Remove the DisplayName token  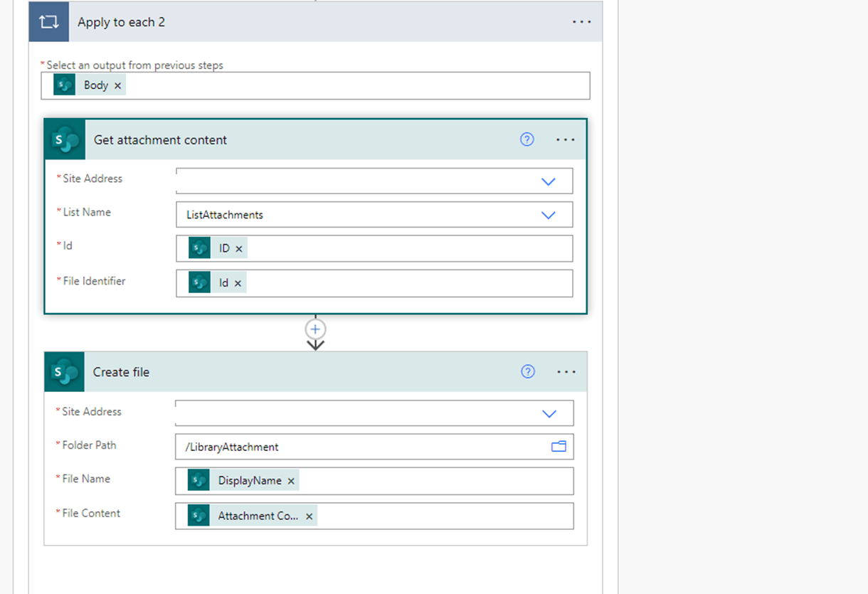click(x=291, y=481)
